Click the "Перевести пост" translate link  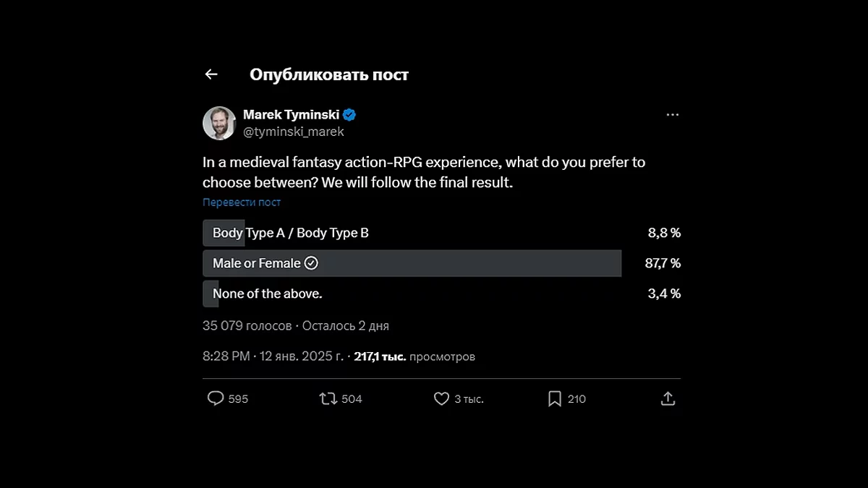242,202
